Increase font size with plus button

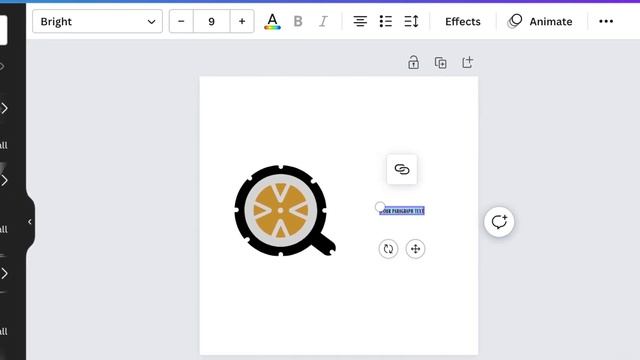click(242, 21)
